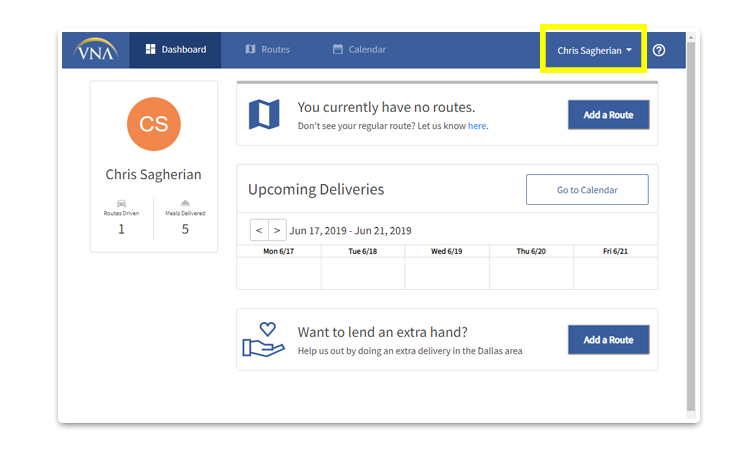
Task: Select the Fri 6/21 calendar cell
Action: click(x=616, y=273)
